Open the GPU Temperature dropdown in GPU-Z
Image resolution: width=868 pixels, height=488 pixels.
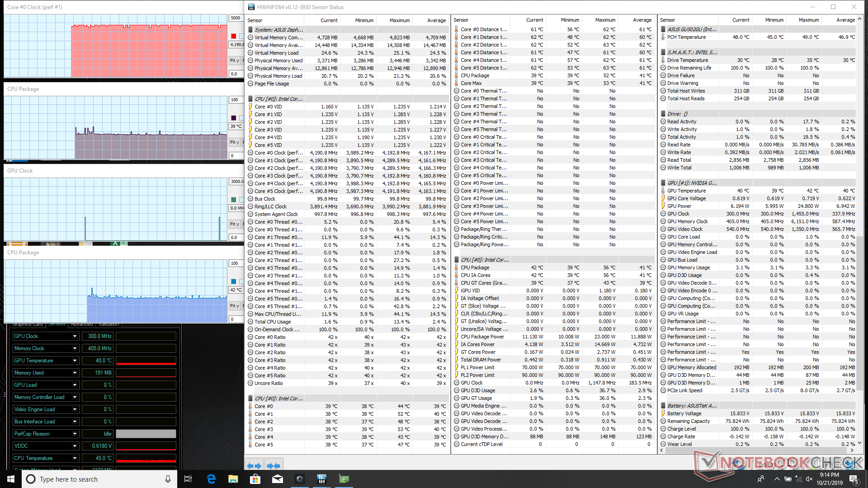coord(75,361)
